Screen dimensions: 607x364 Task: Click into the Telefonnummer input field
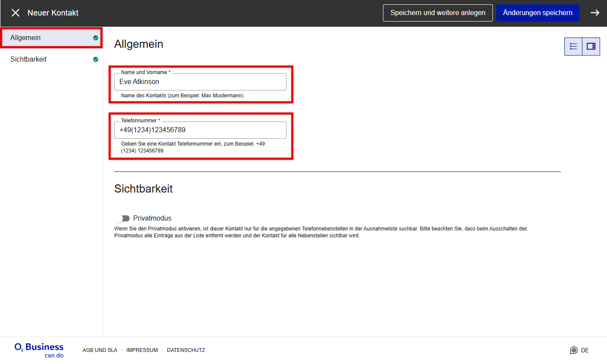pyautogui.click(x=200, y=130)
